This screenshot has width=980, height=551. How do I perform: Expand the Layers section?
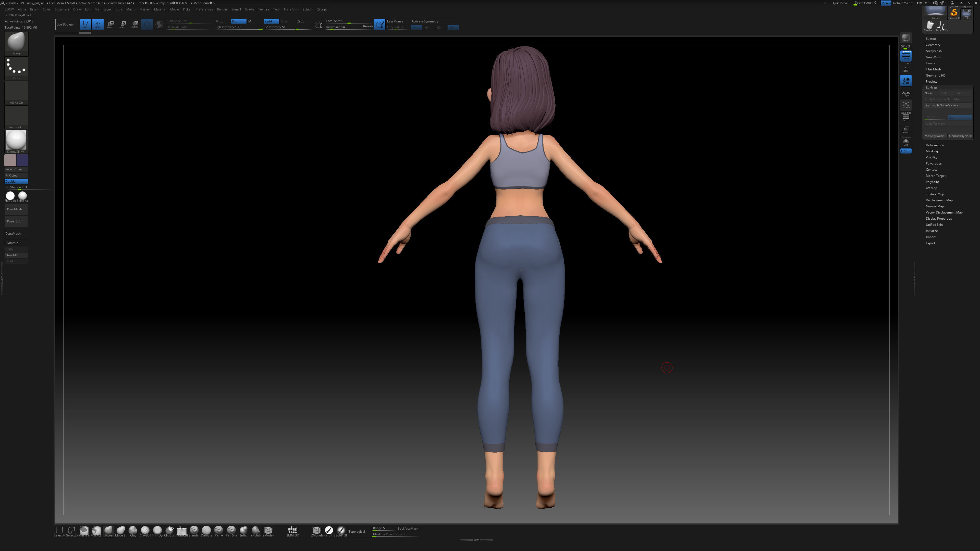[930, 63]
